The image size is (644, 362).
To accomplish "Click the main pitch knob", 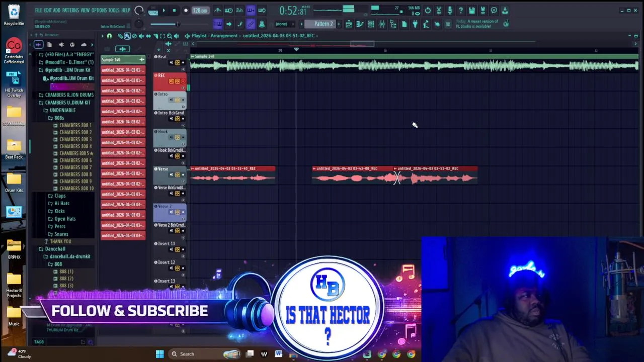I will [x=139, y=24].
